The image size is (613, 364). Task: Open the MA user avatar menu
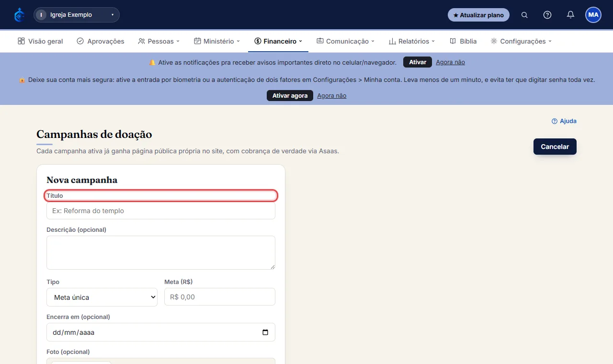point(593,15)
